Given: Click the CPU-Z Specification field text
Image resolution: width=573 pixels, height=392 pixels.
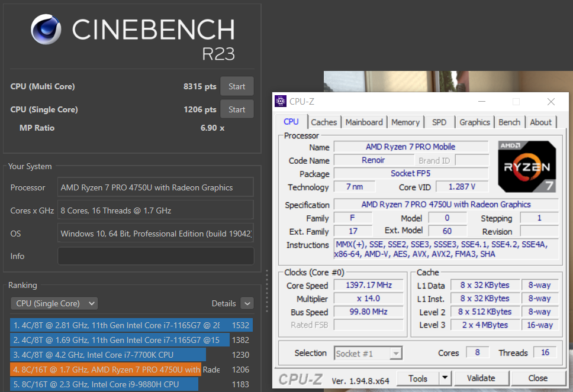Looking at the screenshot, I should tap(446, 205).
